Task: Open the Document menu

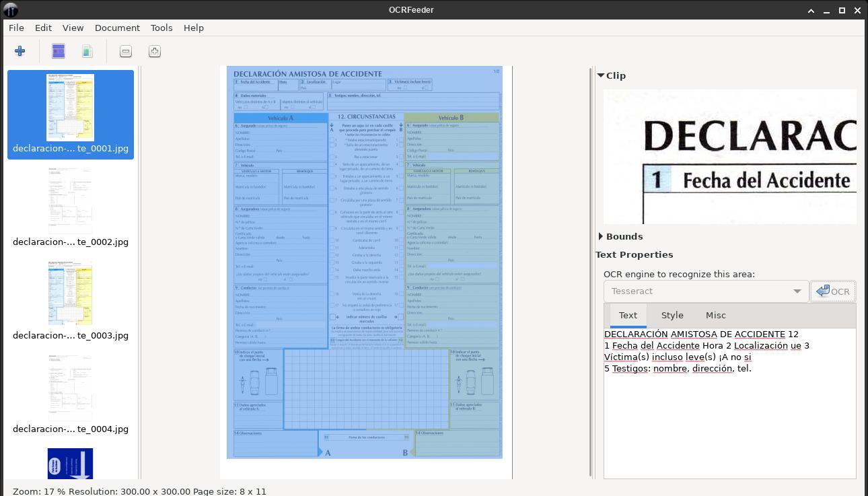Action: click(x=117, y=28)
